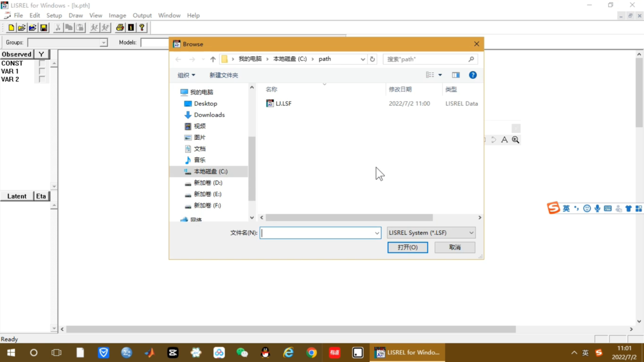Click the Import data folder icon
The width and height of the screenshot is (644, 362).
point(33,28)
